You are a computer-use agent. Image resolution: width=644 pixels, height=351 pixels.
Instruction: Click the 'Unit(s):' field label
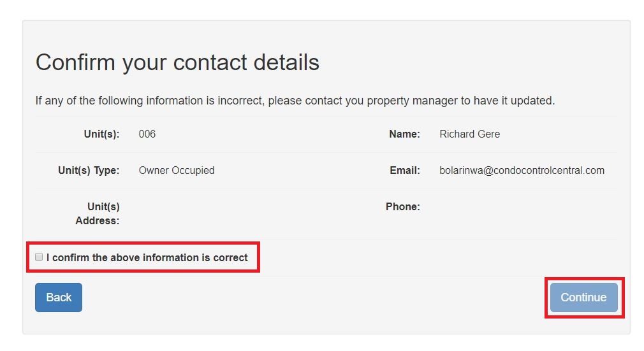click(101, 134)
